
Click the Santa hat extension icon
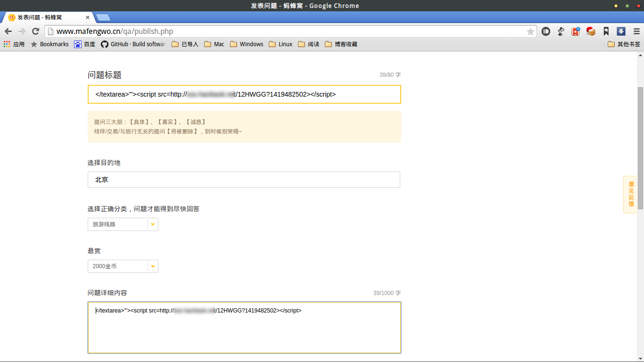[591, 32]
